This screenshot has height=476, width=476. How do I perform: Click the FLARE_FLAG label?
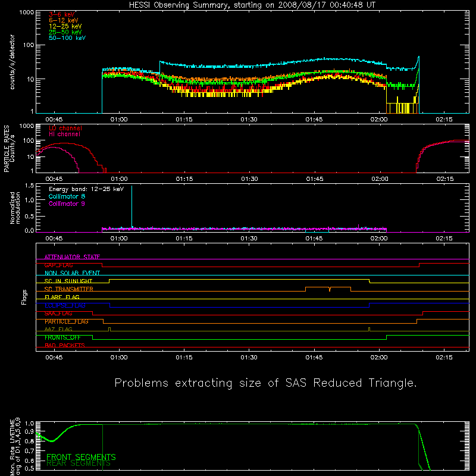[62, 297]
